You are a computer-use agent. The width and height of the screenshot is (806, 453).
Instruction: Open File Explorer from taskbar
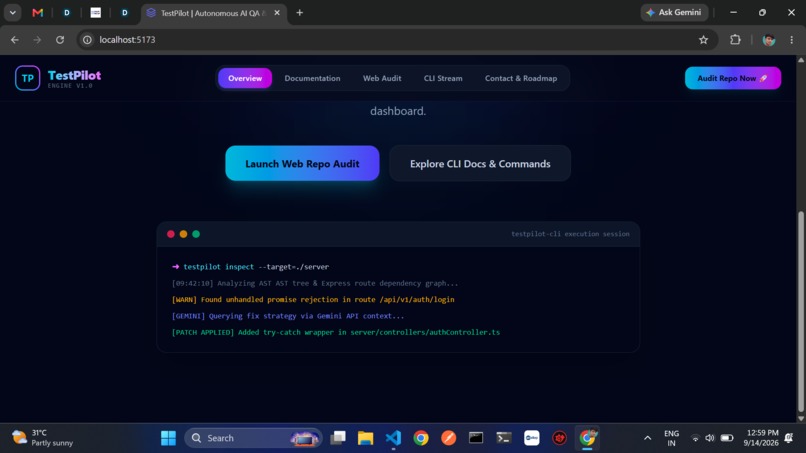point(365,438)
